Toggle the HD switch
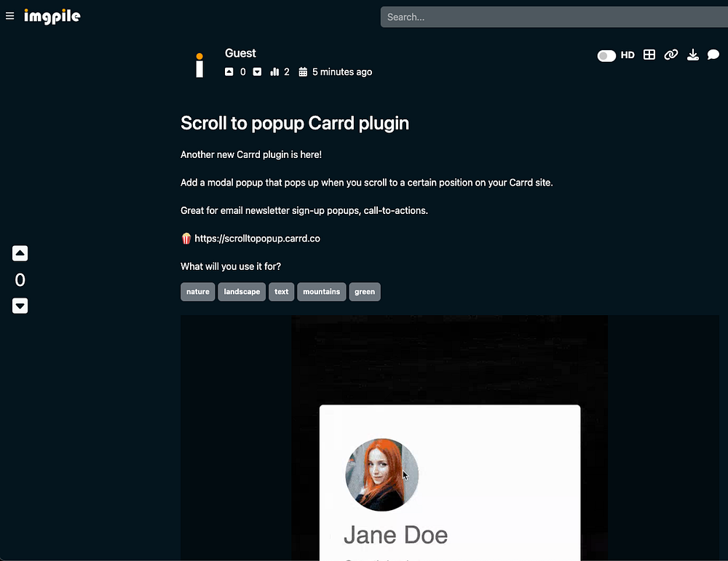Image resolution: width=728 pixels, height=561 pixels. (x=606, y=56)
